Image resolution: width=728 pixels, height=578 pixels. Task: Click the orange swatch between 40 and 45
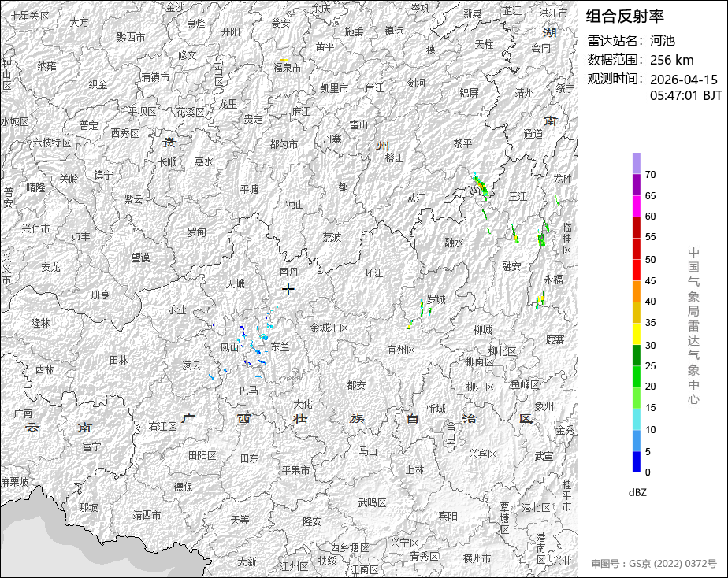pos(636,291)
